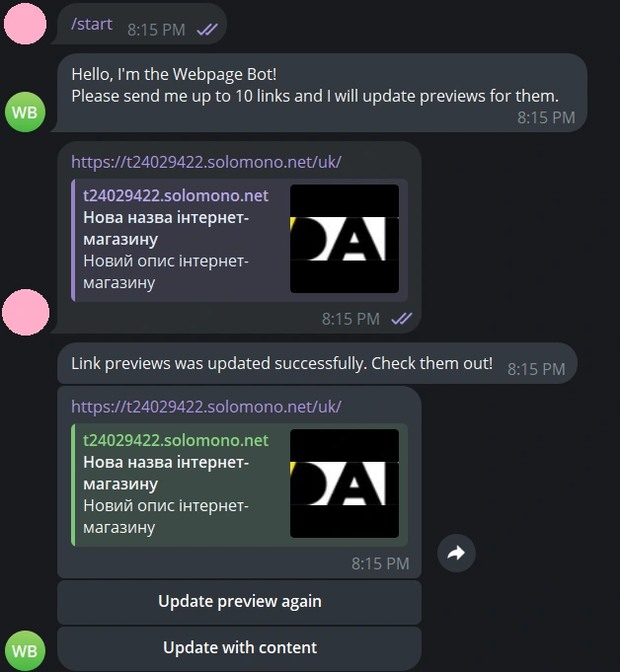The image size is (620, 672).
Task: Open solomono.net URL in the sent message
Action: point(206,162)
